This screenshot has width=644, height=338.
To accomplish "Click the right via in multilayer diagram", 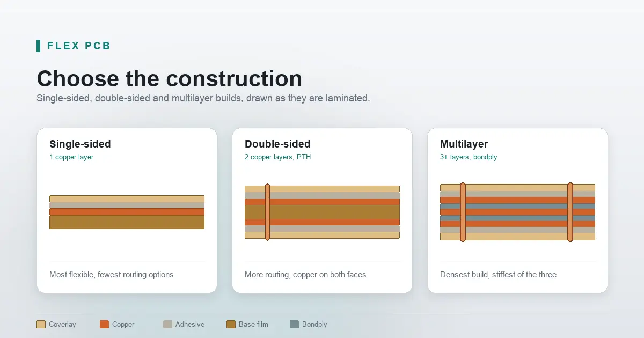I will pyautogui.click(x=570, y=212).
